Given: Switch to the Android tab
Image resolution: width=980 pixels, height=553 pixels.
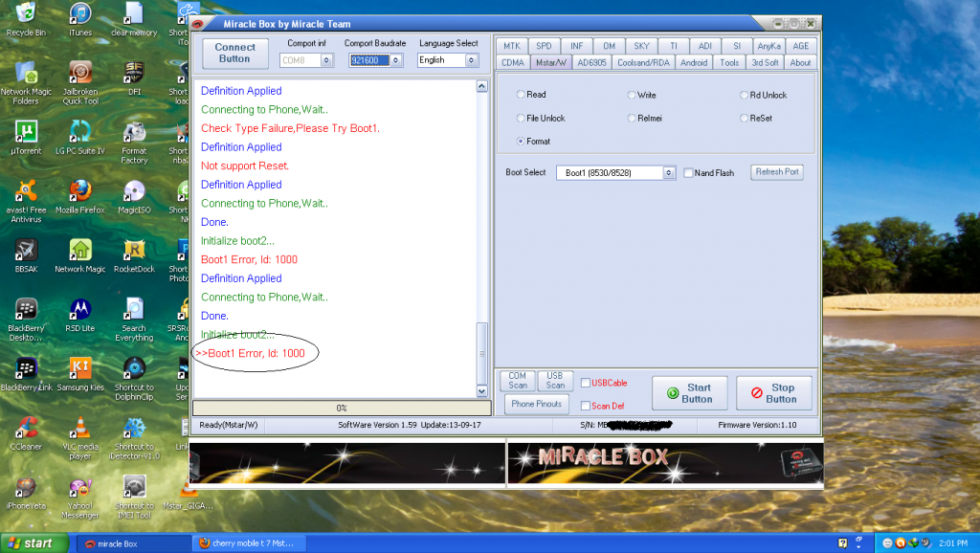Looking at the screenshot, I should pos(693,62).
